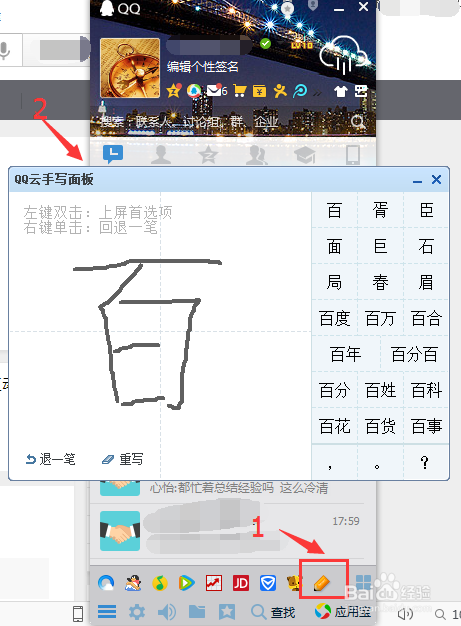The image size is (461, 626).
Task: Select the phrase 百货
Action: coord(380,426)
